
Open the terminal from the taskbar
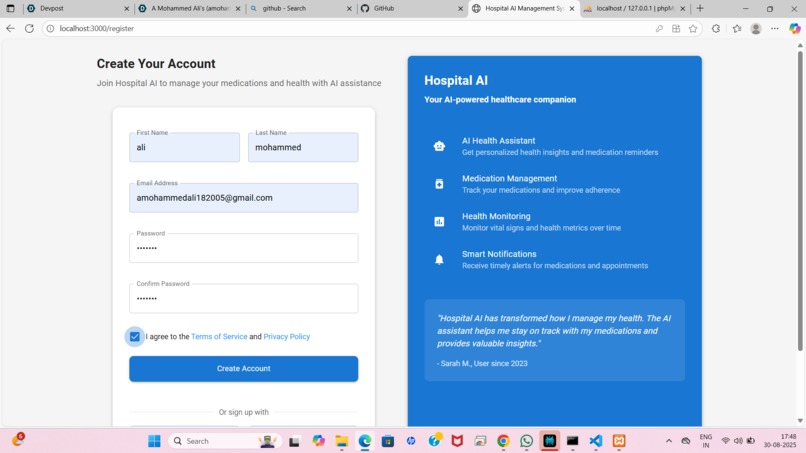(573, 441)
